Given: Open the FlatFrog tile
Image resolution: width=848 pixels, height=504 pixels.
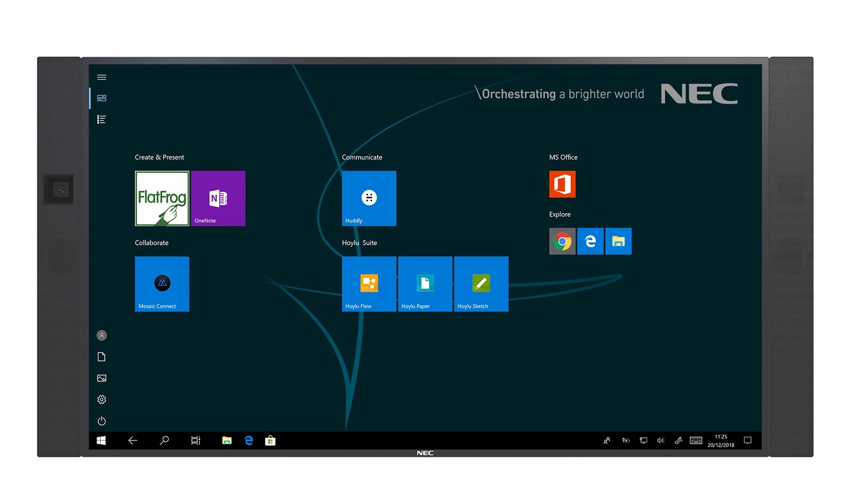Looking at the screenshot, I should 162,198.
